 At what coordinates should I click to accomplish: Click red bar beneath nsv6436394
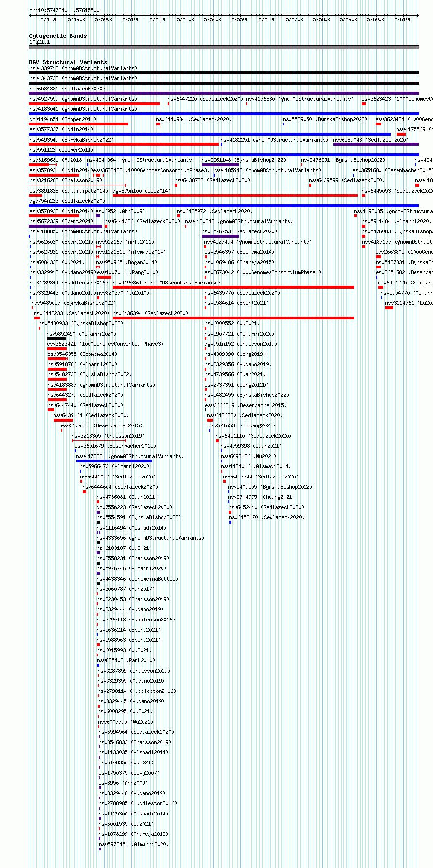234,318
